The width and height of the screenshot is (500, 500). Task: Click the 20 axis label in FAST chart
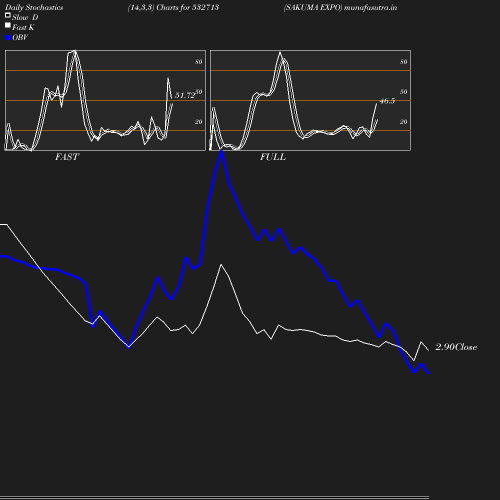[199, 122]
